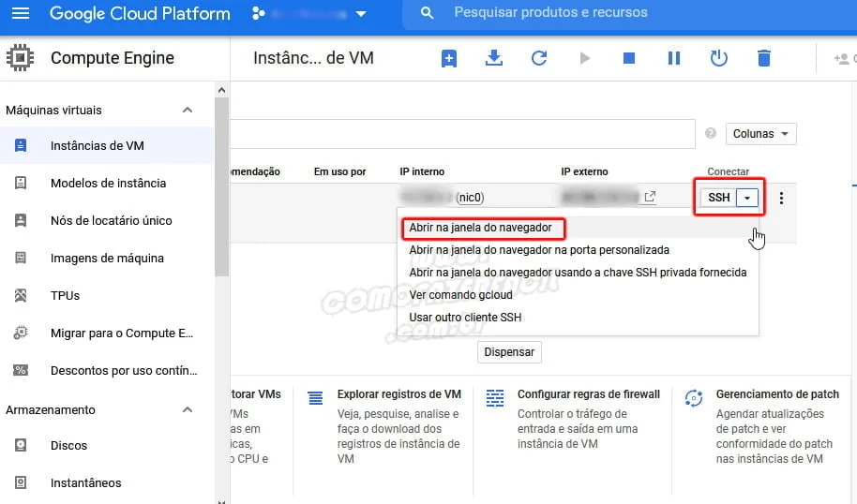This screenshot has width=857, height=504.
Task: Choose Ver comando gcloud option
Action: (460, 295)
